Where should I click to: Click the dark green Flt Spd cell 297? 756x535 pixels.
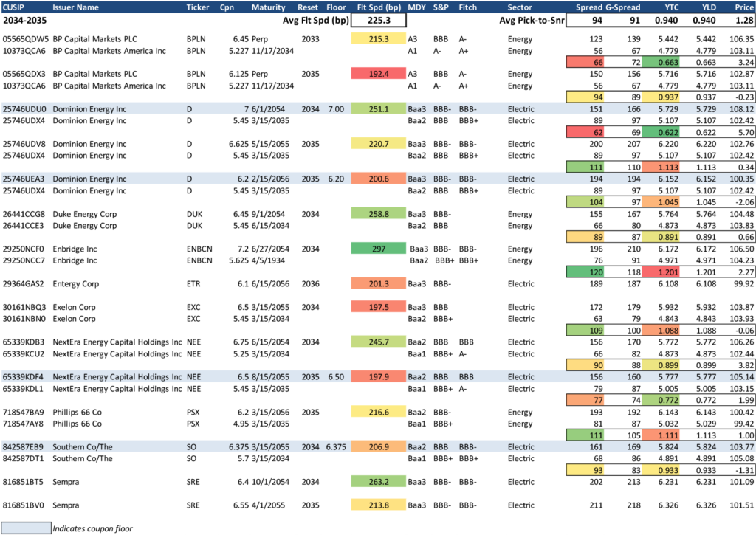[x=379, y=249]
